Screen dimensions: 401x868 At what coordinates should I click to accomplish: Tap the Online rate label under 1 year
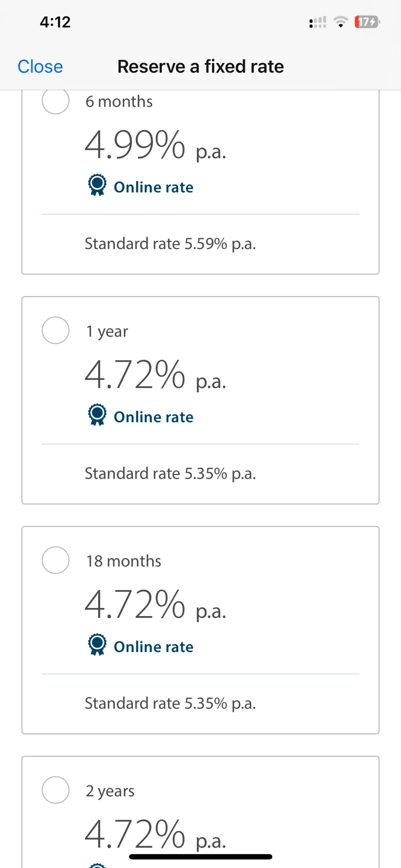[x=153, y=417]
